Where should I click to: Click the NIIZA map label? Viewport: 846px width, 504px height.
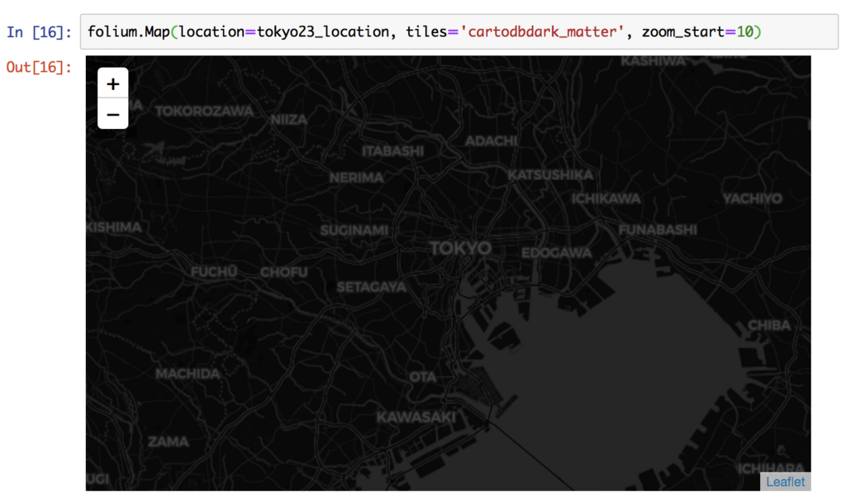coord(288,120)
